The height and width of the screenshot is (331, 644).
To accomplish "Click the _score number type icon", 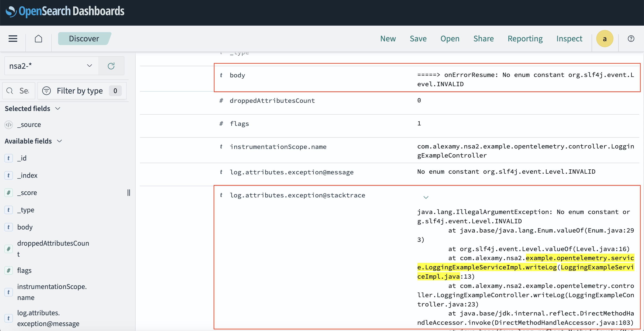I will [9, 192].
